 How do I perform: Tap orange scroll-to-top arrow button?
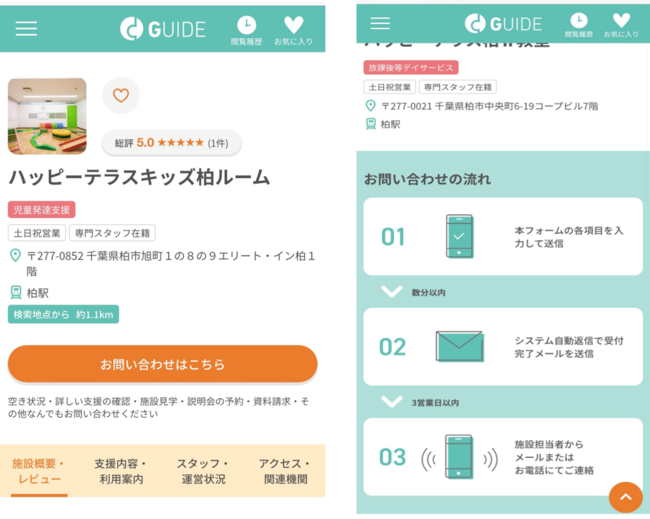626,497
